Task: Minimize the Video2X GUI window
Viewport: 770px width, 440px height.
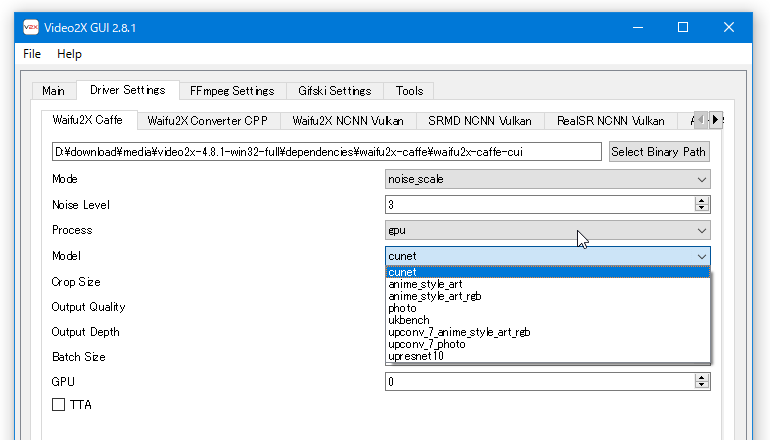Action: point(638,28)
